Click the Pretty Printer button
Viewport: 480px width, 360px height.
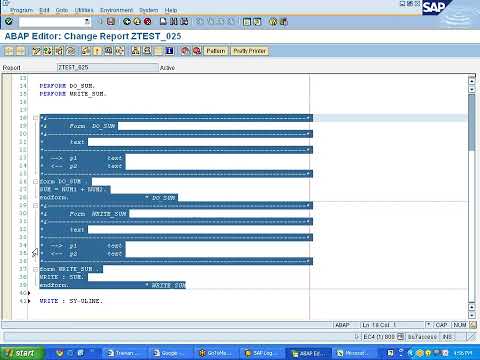(x=249, y=51)
